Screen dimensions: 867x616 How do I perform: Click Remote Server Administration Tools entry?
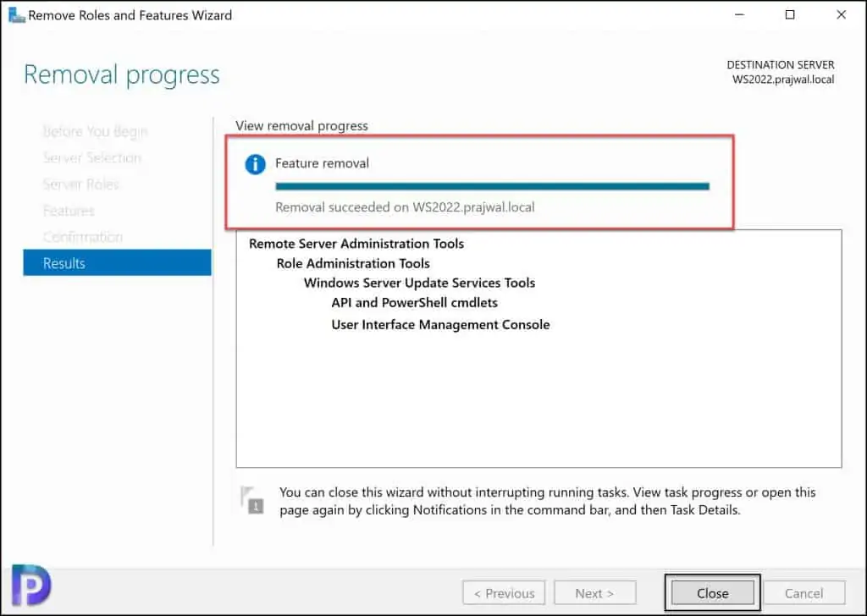tap(356, 244)
